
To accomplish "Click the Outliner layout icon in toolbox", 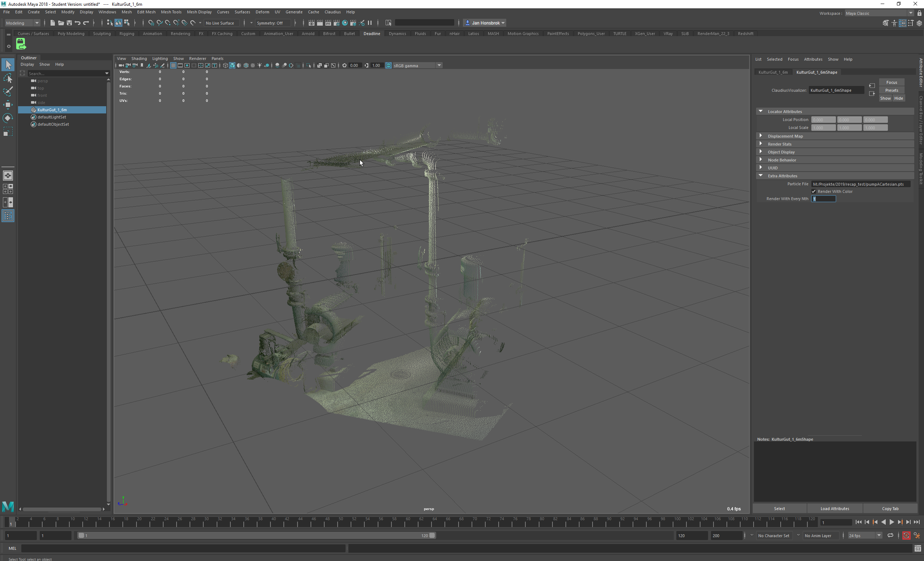I will pos(8,216).
